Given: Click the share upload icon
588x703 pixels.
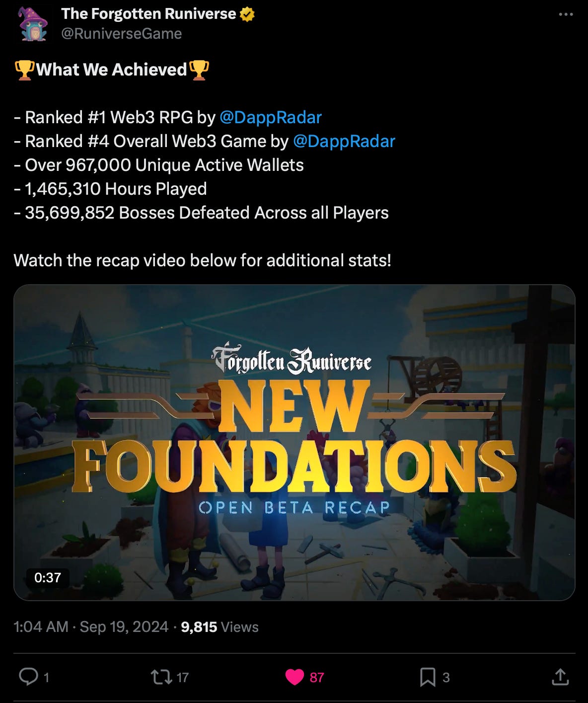Looking at the screenshot, I should [560, 677].
